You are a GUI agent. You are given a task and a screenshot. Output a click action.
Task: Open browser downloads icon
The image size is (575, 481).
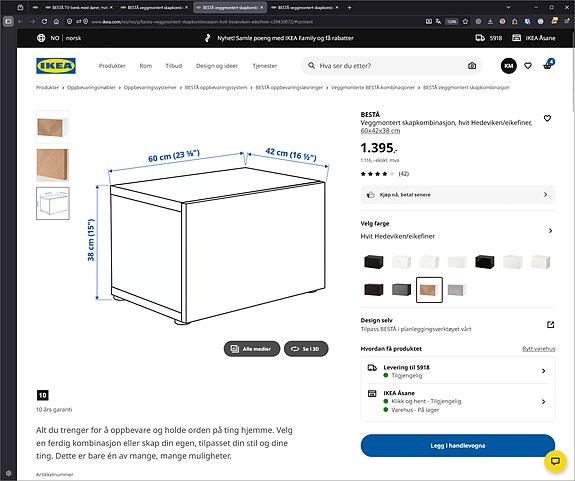coord(490,22)
